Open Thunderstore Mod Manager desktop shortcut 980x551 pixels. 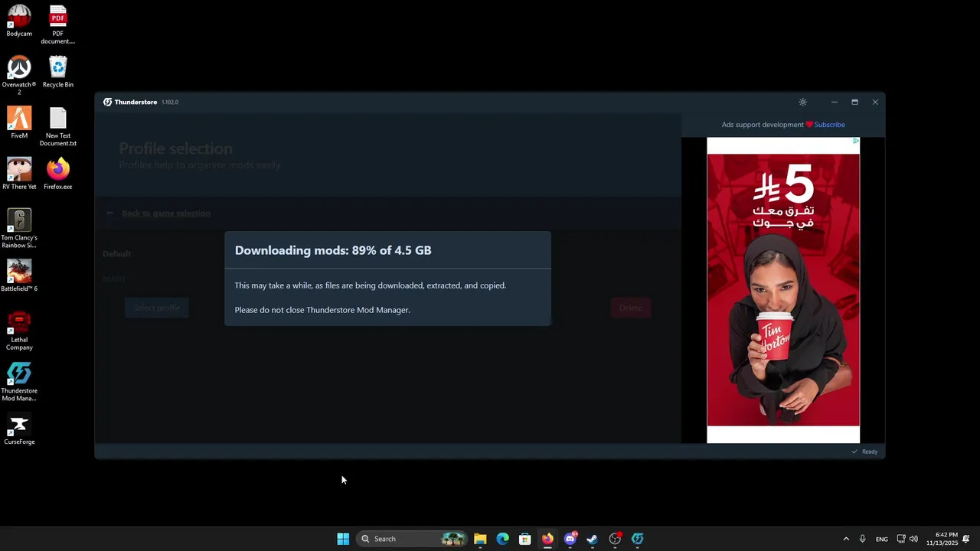pos(19,381)
